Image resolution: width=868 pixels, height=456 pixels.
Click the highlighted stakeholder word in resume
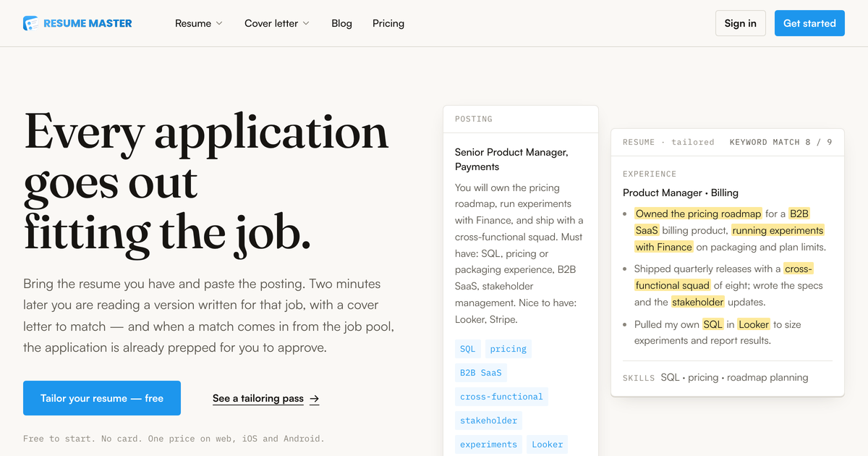pyautogui.click(x=697, y=302)
